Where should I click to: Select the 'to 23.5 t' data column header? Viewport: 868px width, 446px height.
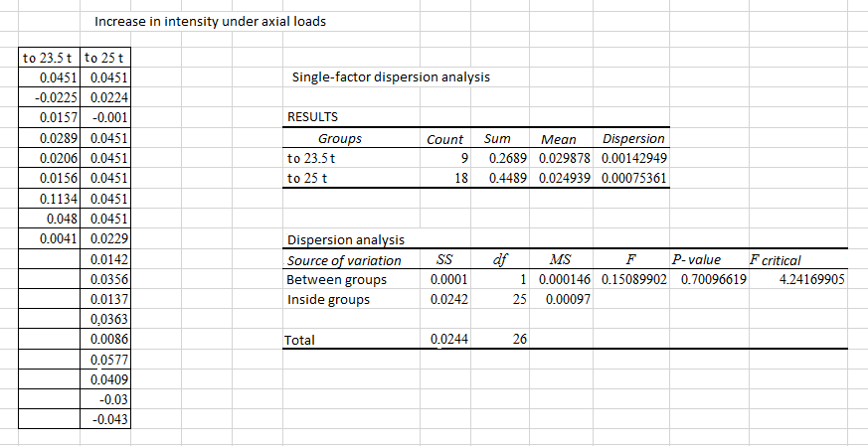click(x=50, y=58)
